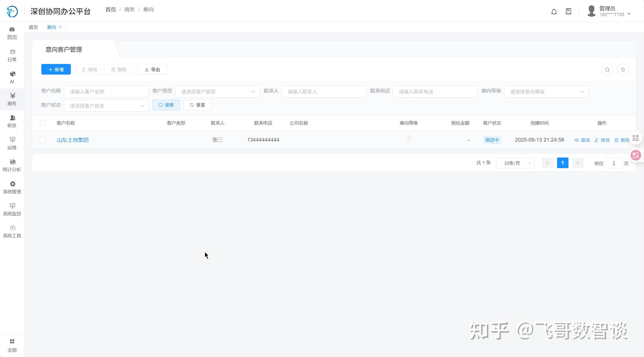This screenshot has width=644, height=357.
Task: Click the administrator avatar
Action: pyautogui.click(x=591, y=11)
